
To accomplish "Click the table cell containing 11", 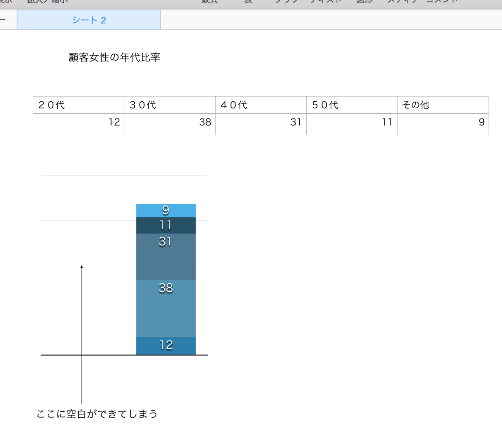I will (352, 124).
